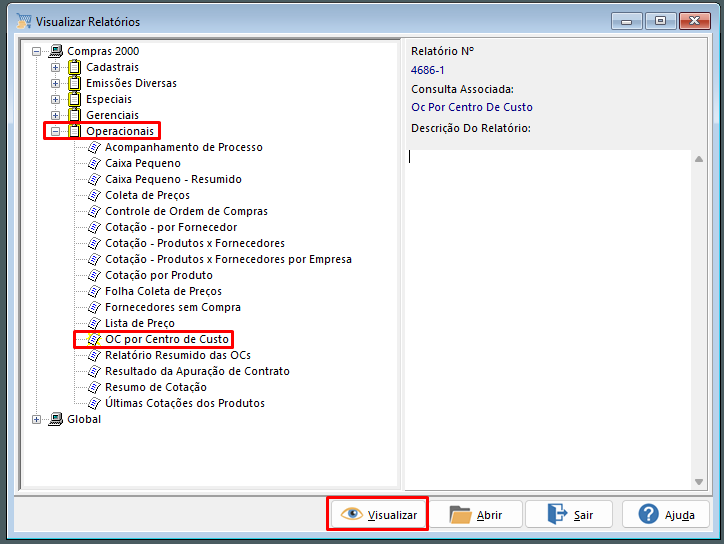Click report icon for Últimas Cotações dos Produtos
This screenshot has height=544, width=724.
coord(94,403)
